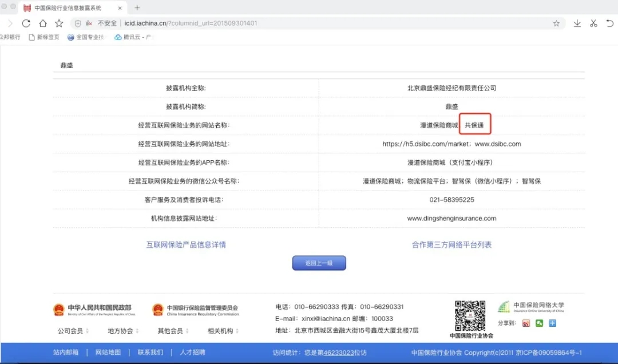Expand the 相关机构 dropdown
Image resolution: width=618 pixels, height=364 pixels.
(x=223, y=331)
